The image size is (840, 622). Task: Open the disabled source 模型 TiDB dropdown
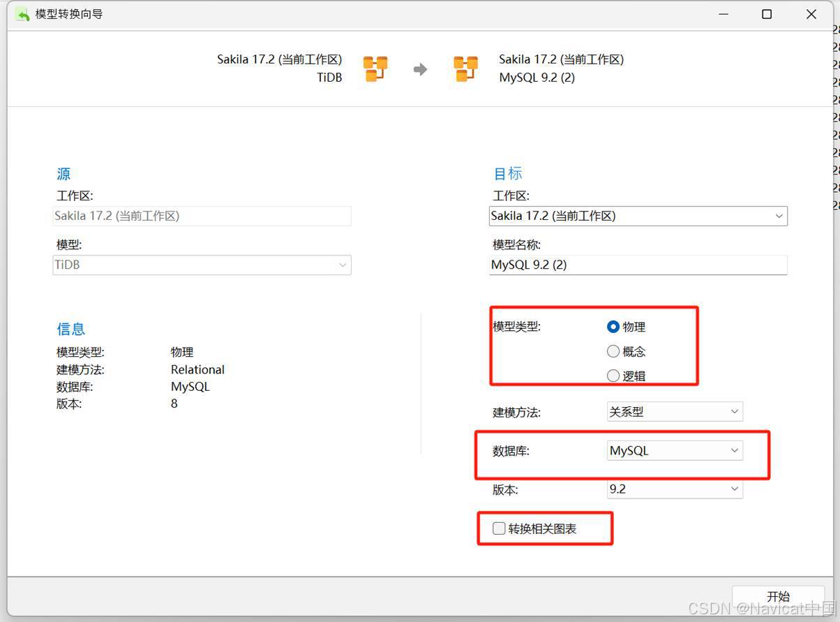tap(202, 265)
